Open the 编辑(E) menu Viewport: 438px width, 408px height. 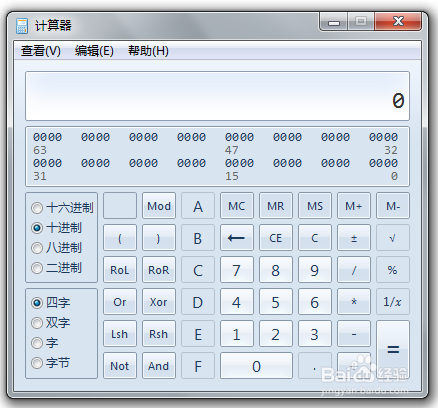click(94, 51)
